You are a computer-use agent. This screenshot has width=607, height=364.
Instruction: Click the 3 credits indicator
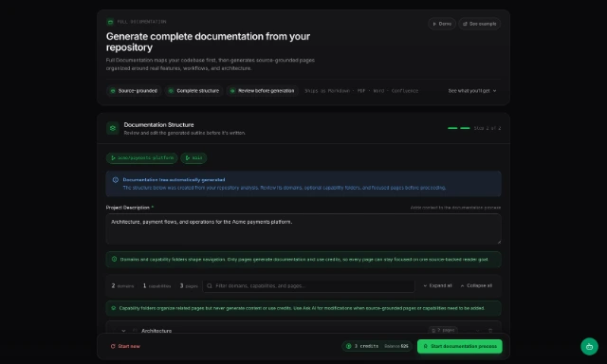[362, 346]
